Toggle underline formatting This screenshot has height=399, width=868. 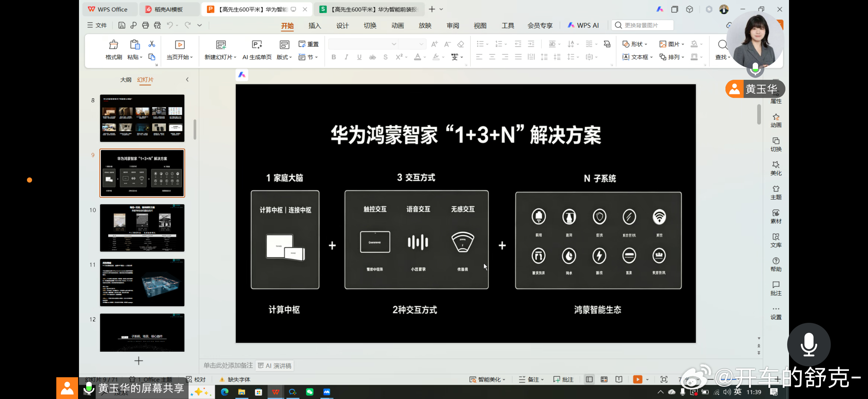coord(359,57)
